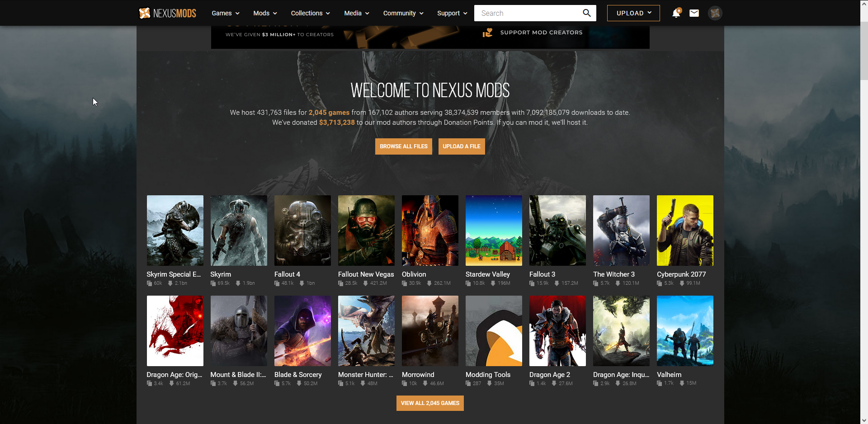
Task: Expand the Community menu
Action: [403, 13]
